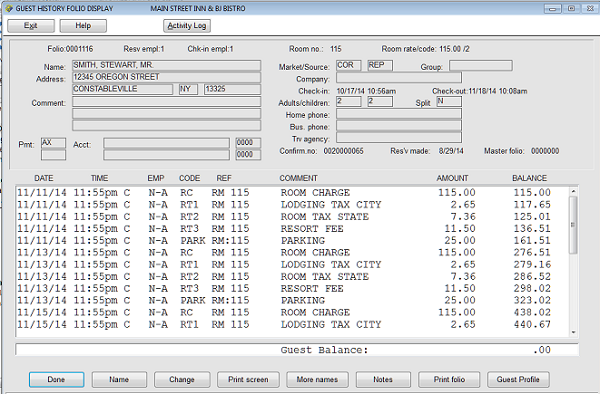Open the Notes button
The image size is (600, 394).
coord(383,379)
